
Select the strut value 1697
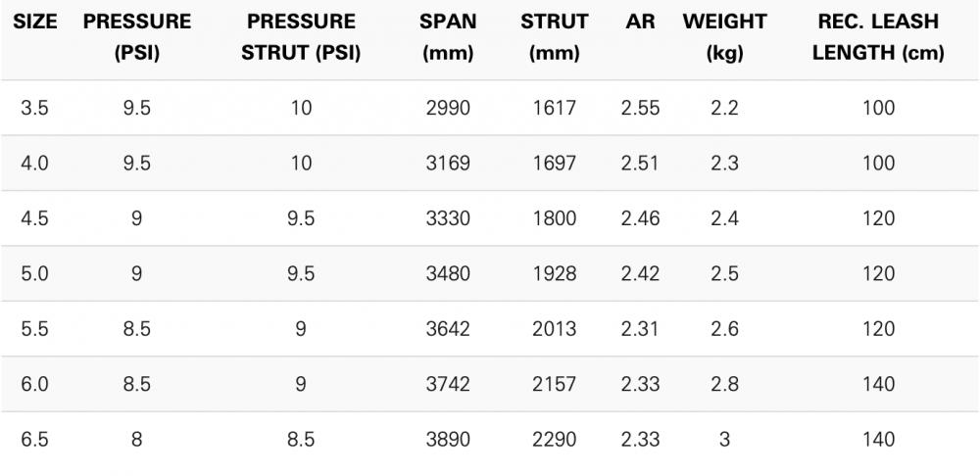pos(554,163)
